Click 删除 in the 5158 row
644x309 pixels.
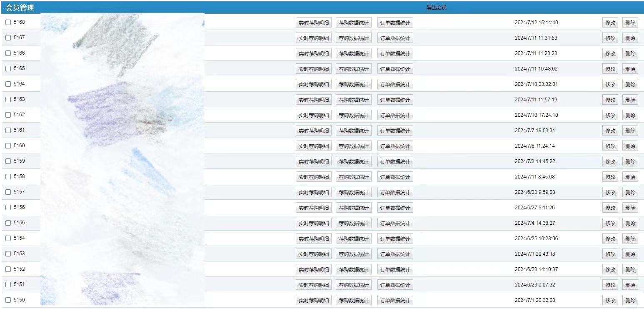click(x=630, y=177)
